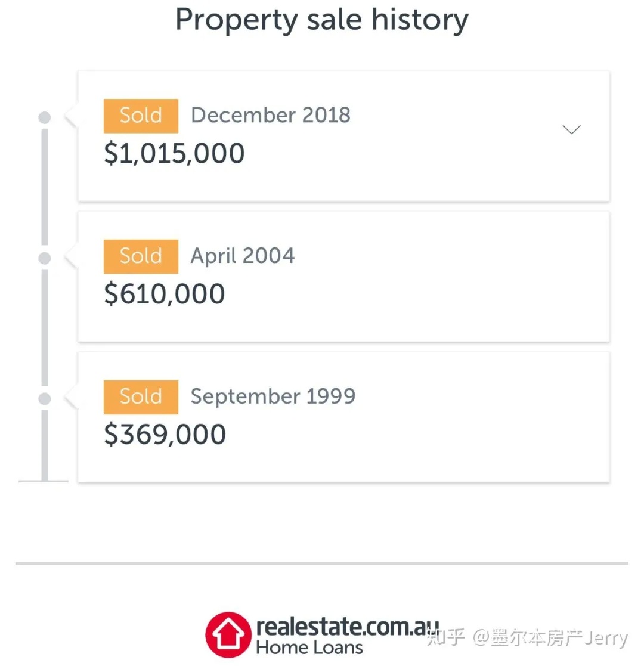Click the Sold badge for December 2018
The width and height of the screenshot is (644, 666).
coord(141,116)
